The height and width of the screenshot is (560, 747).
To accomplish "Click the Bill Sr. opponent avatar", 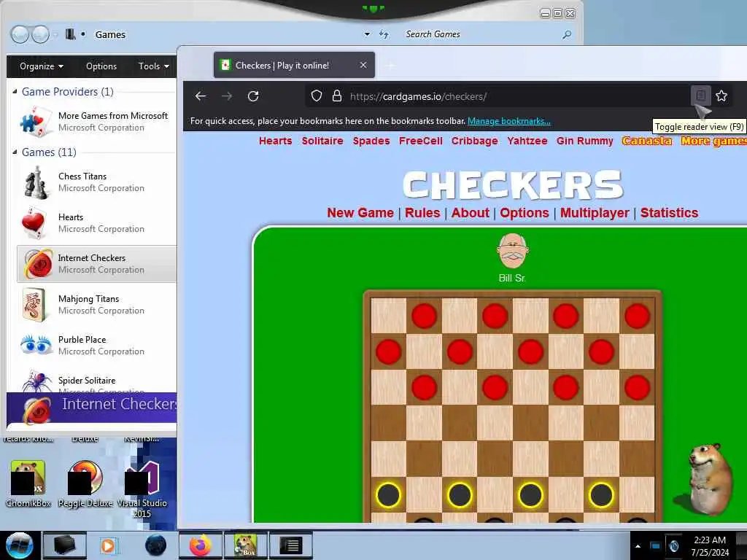I will [x=512, y=251].
